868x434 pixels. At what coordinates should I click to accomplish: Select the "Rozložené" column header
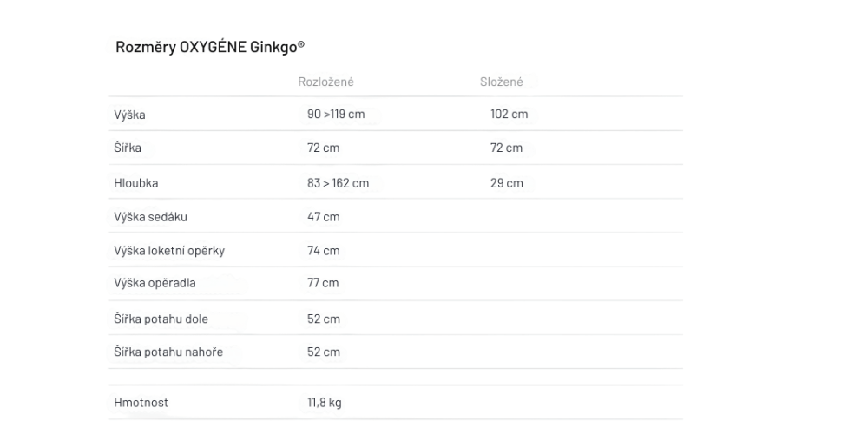click(x=325, y=82)
